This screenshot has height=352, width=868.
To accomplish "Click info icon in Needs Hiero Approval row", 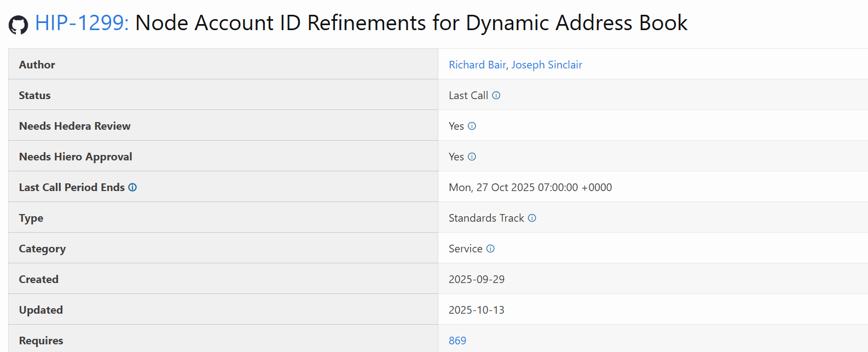I will [x=472, y=157].
